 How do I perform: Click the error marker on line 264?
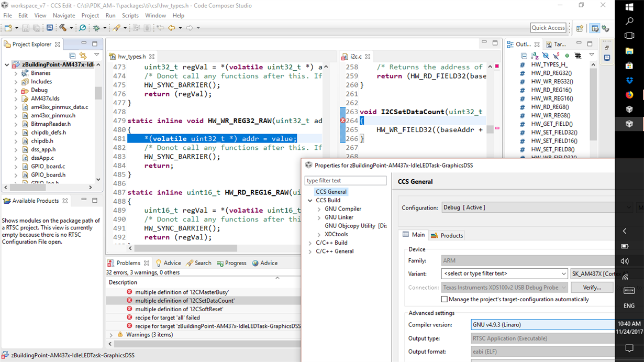coord(343,120)
